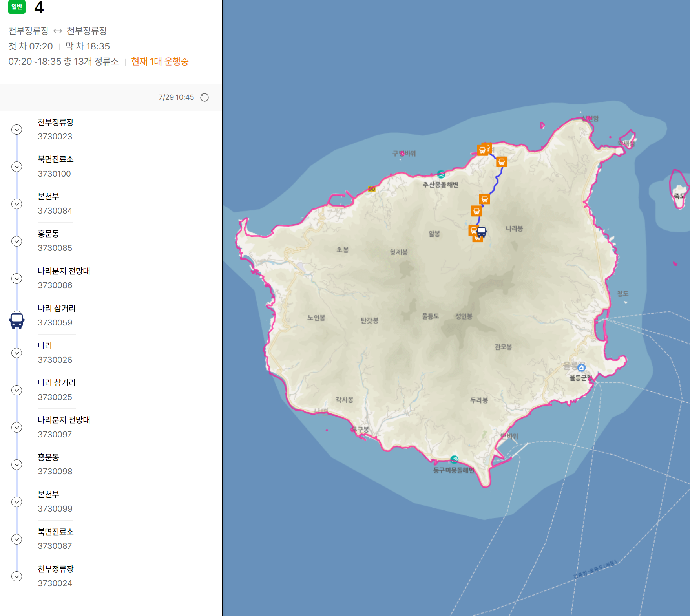The image size is (690, 616).
Task: Select the bus stop marker just southeast of the coastal stop cluster
Action: point(502,162)
